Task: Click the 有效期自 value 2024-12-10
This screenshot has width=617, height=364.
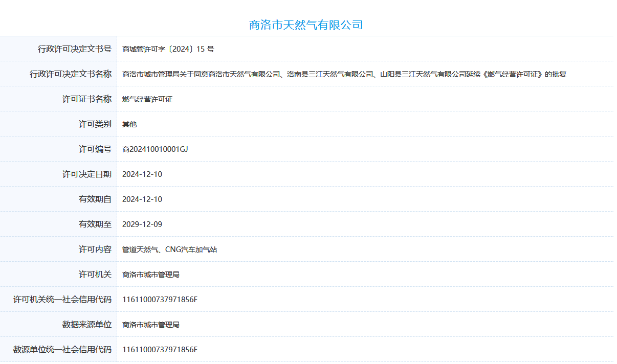Action: 142,199
